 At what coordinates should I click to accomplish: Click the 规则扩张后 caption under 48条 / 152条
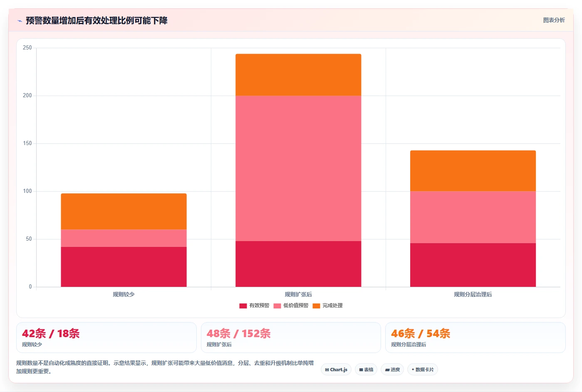[219, 345]
